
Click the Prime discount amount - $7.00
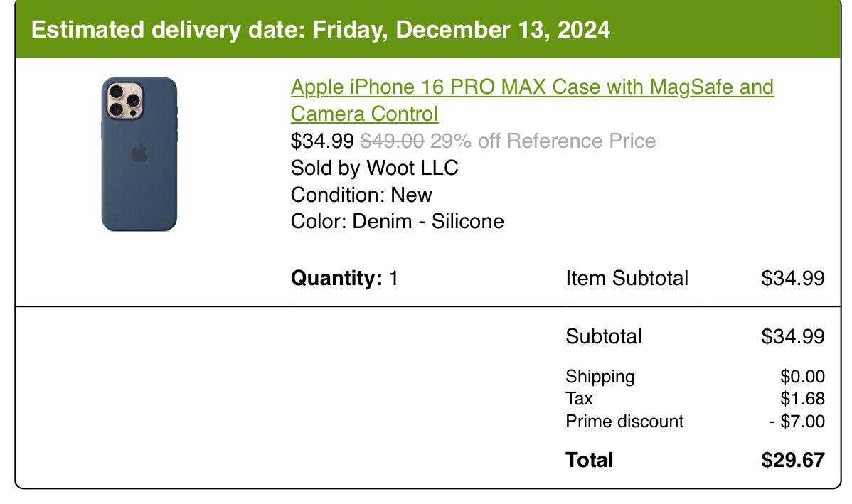tap(797, 422)
